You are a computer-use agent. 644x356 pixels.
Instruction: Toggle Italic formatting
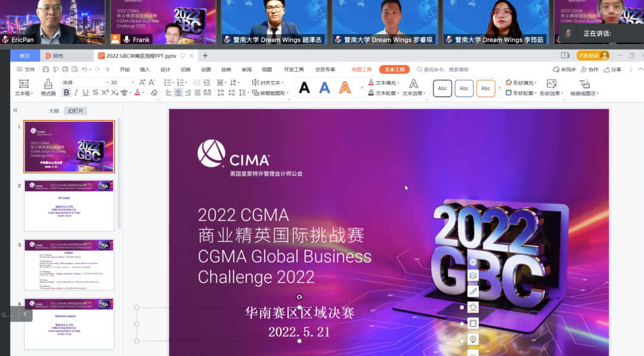pos(76,93)
